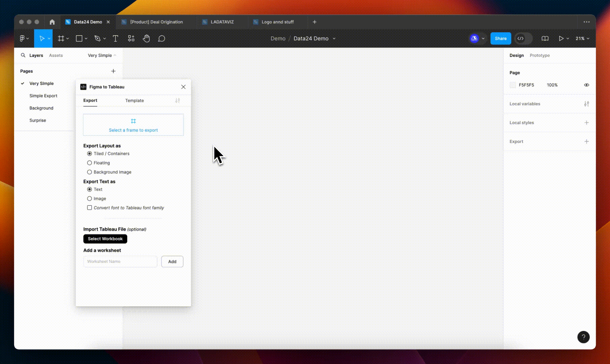
Task: Enable Convert font to Tableau font family
Action: coord(89,208)
